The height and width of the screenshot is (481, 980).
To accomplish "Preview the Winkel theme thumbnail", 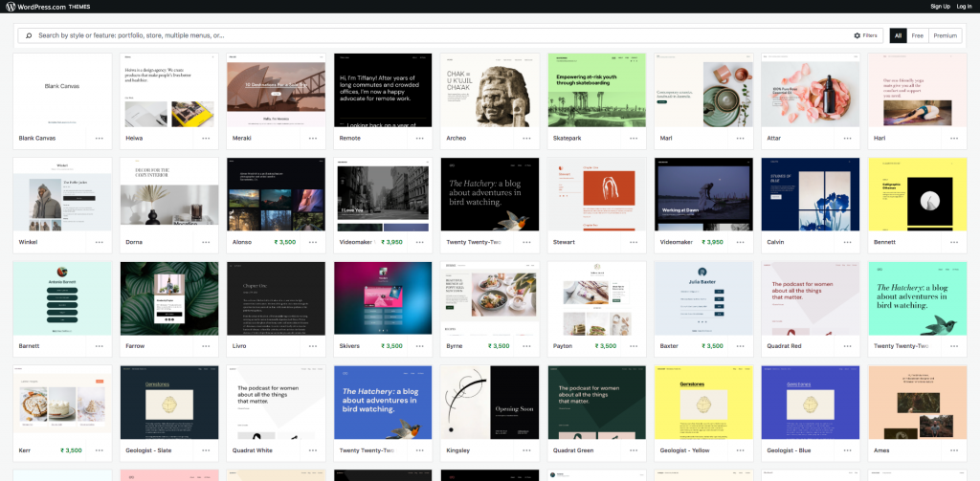I will pyautogui.click(x=62, y=194).
